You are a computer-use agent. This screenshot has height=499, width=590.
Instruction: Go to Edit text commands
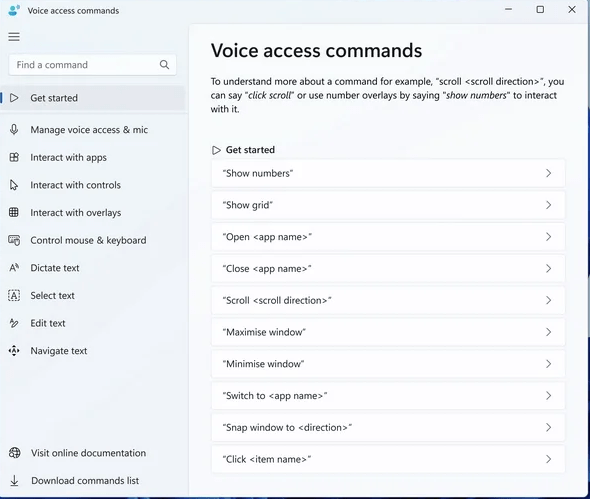point(93,323)
